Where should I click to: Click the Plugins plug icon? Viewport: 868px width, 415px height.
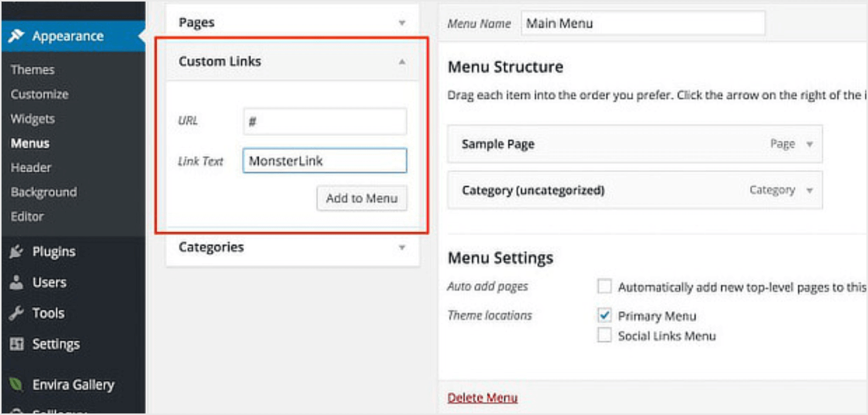point(16,252)
